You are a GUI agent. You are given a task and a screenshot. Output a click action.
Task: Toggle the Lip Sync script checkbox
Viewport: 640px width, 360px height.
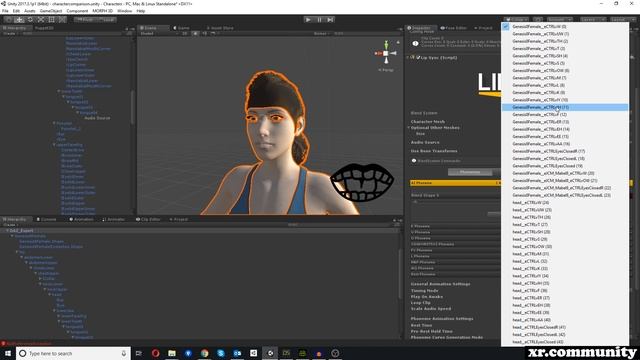pos(418,58)
